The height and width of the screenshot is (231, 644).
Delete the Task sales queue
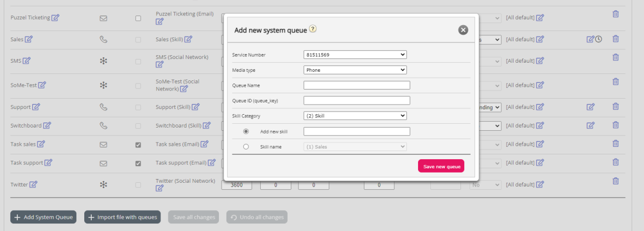pyautogui.click(x=616, y=144)
